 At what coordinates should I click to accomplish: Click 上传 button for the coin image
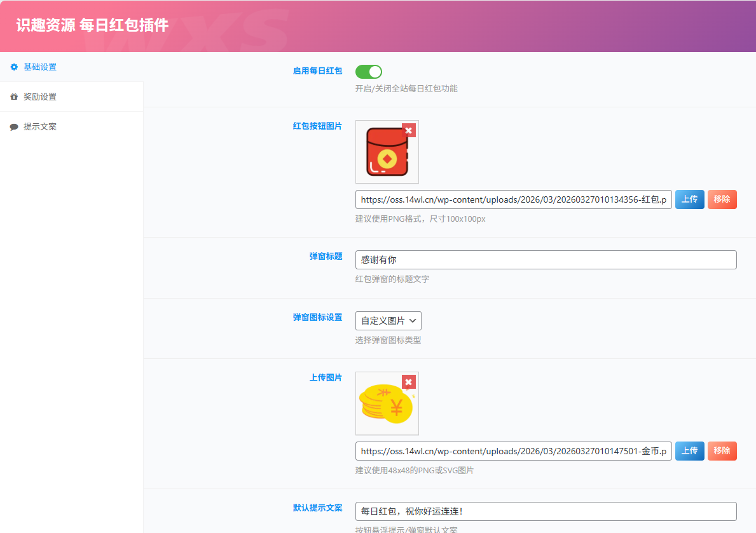[x=689, y=451]
